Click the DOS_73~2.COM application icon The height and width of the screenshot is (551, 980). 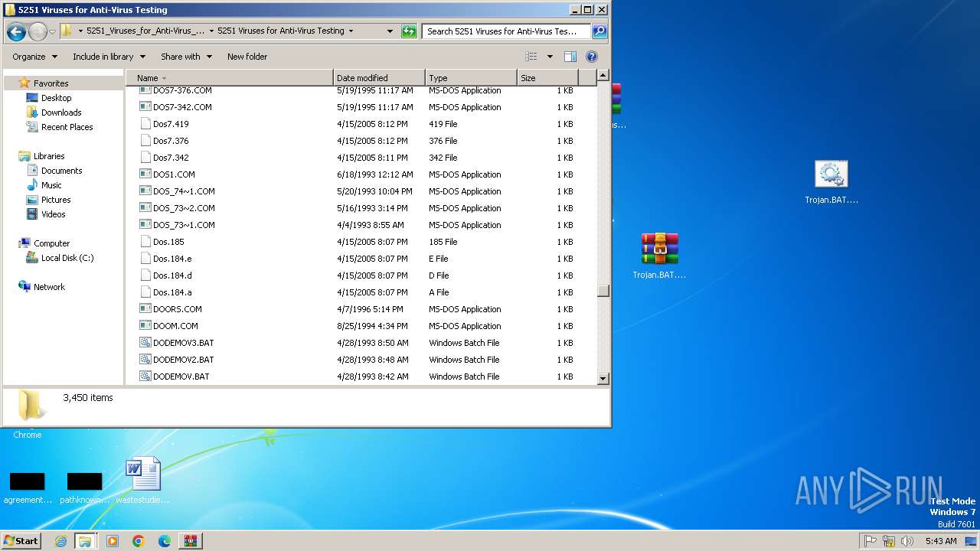pos(145,207)
